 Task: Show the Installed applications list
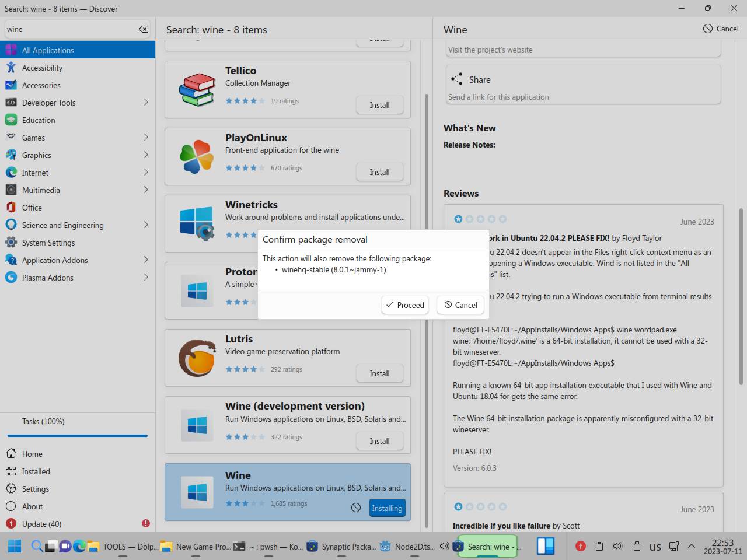tap(78, 471)
